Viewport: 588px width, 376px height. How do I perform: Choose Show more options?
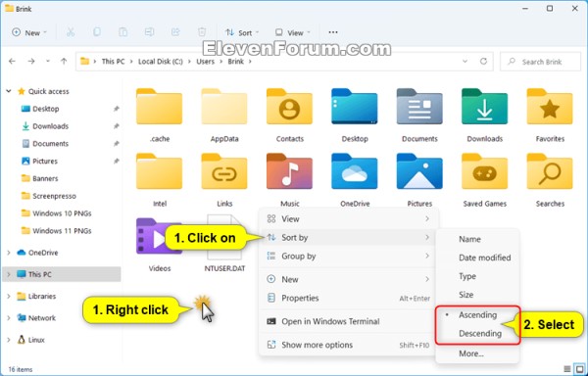click(x=348, y=345)
